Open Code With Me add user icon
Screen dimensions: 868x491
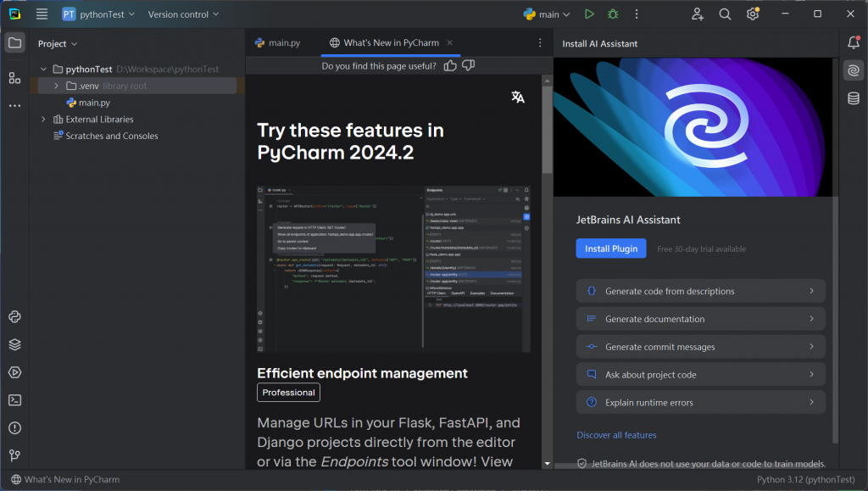pyautogui.click(x=698, y=14)
